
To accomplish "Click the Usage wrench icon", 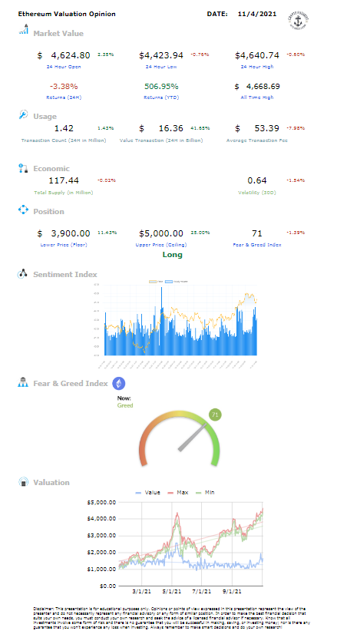I will tap(23, 114).
